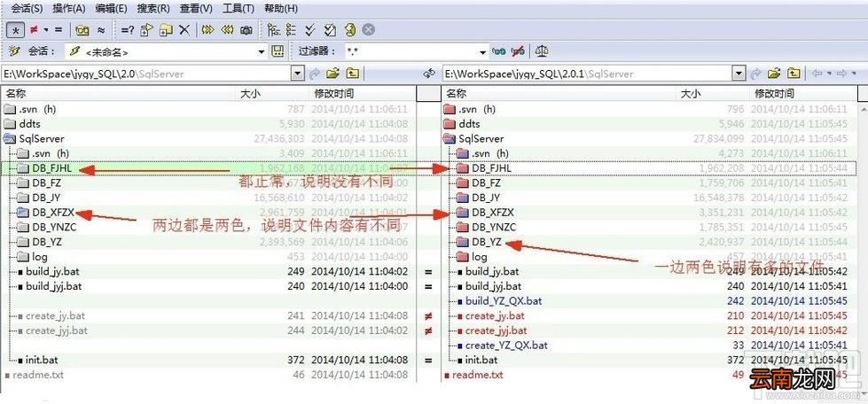This screenshot has width=868, height=404.
Task: Toggle the Show Same (=) filter
Action: (59, 30)
